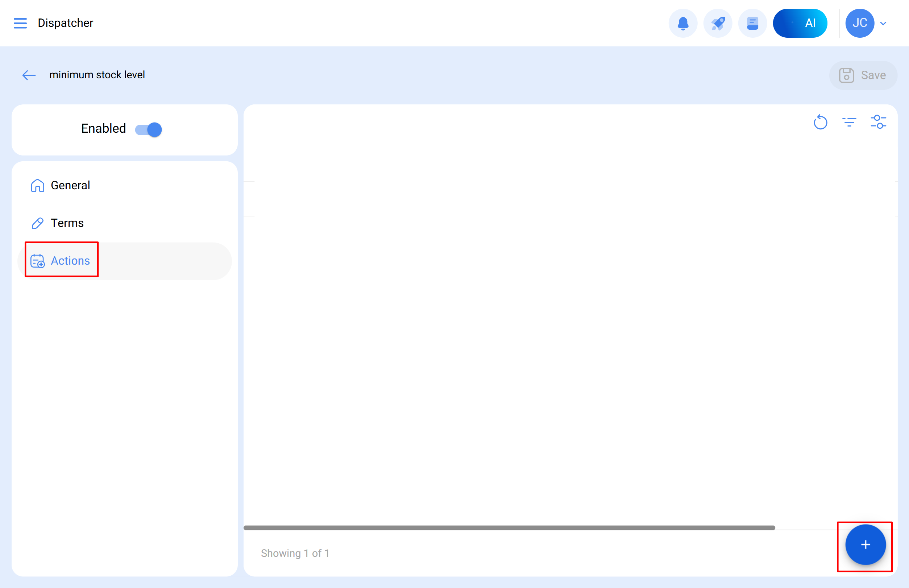This screenshot has height=588, width=909.
Task: Toggle the Enabled switch off
Action: tap(149, 129)
